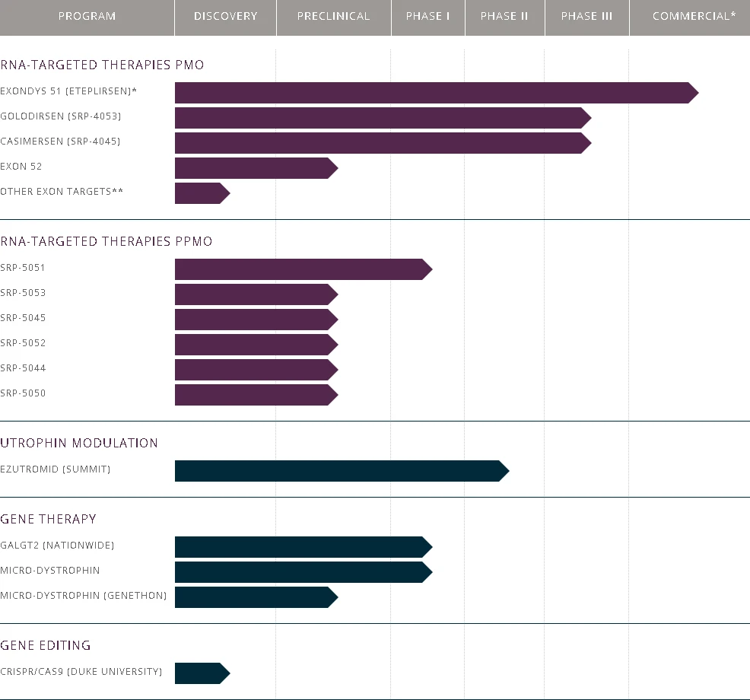Click the PHASE I column header
This screenshot has height=700, width=750.
click(x=428, y=17)
